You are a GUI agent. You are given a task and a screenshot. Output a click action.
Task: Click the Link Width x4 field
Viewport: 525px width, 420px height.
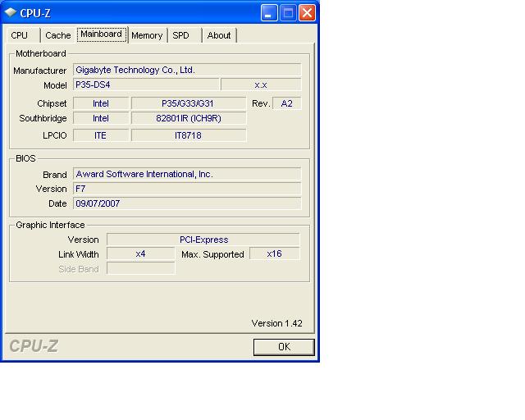[140, 253]
